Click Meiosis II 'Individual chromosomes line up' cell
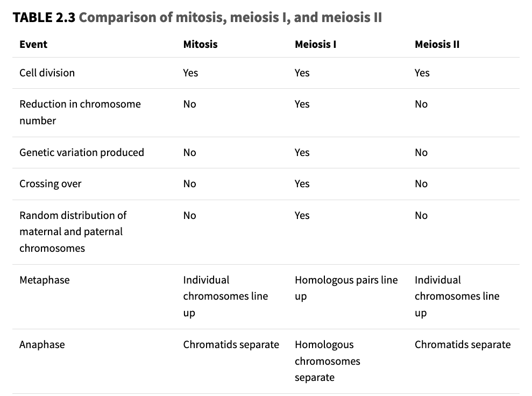The height and width of the screenshot is (396, 532). [x=456, y=296]
